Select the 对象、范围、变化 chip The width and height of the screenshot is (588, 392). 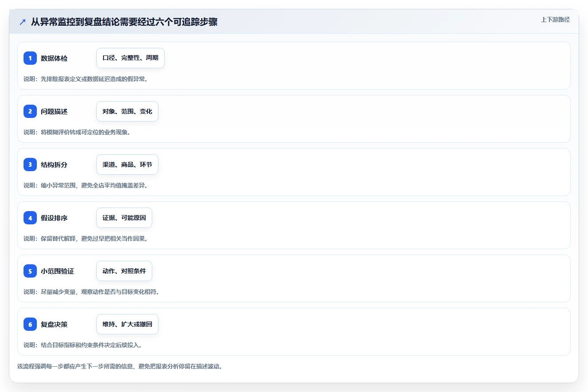click(x=127, y=111)
